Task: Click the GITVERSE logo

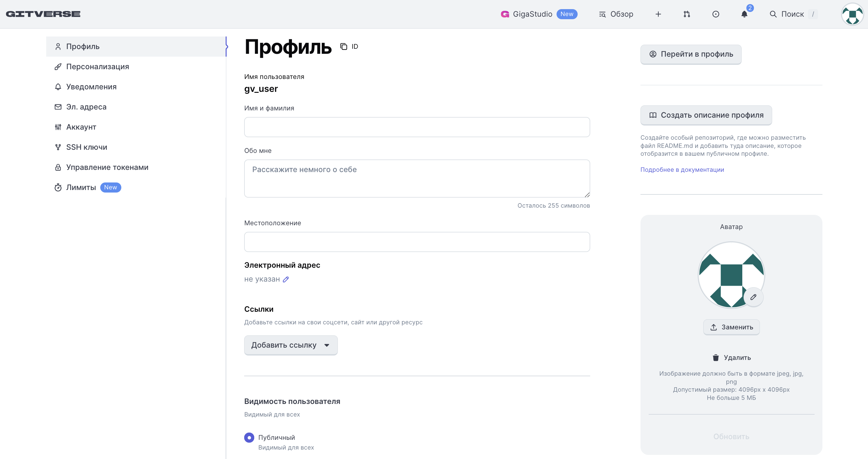Action: [43, 14]
